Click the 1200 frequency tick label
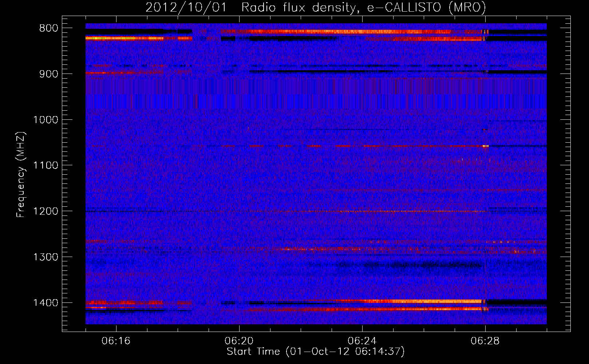The width and height of the screenshot is (589, 364). coord(46,211)
